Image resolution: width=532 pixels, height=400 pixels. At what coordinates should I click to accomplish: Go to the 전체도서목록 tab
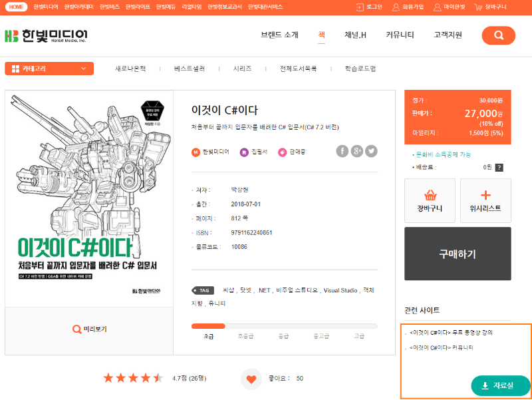pyautogui.click(x=298, y=69)
